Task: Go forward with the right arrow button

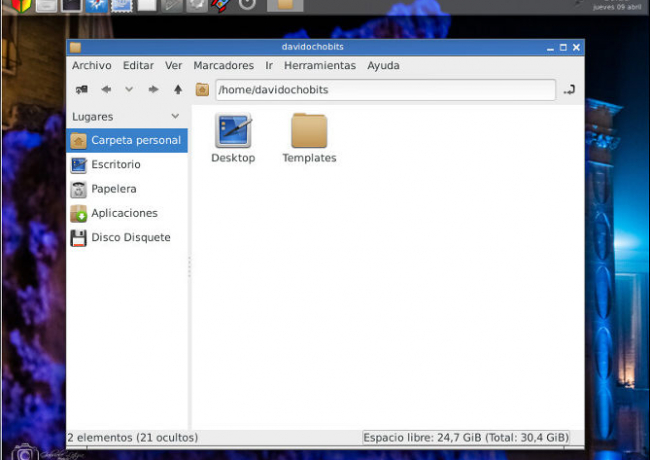Action: pyautogui.click(x=153, y=90)
